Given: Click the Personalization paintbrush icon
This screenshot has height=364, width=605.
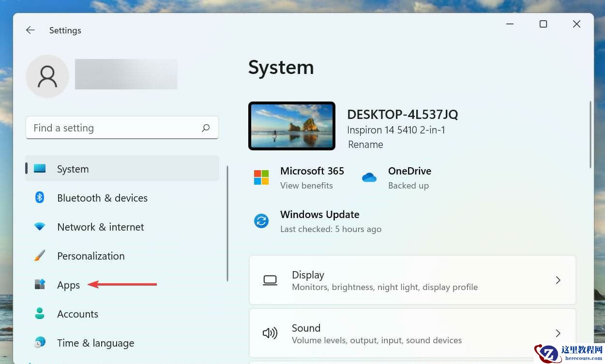Looking at the screenshot, I should point(39,256).
